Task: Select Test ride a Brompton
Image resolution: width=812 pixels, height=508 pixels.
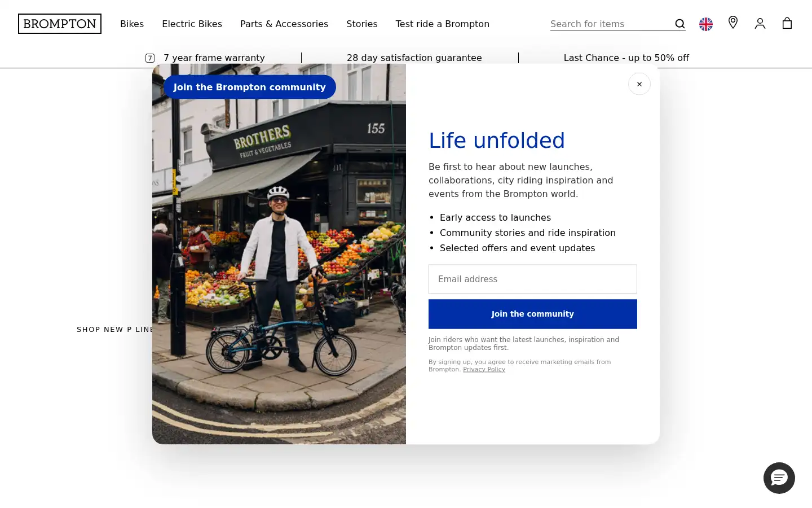Action: click(443, 24)
